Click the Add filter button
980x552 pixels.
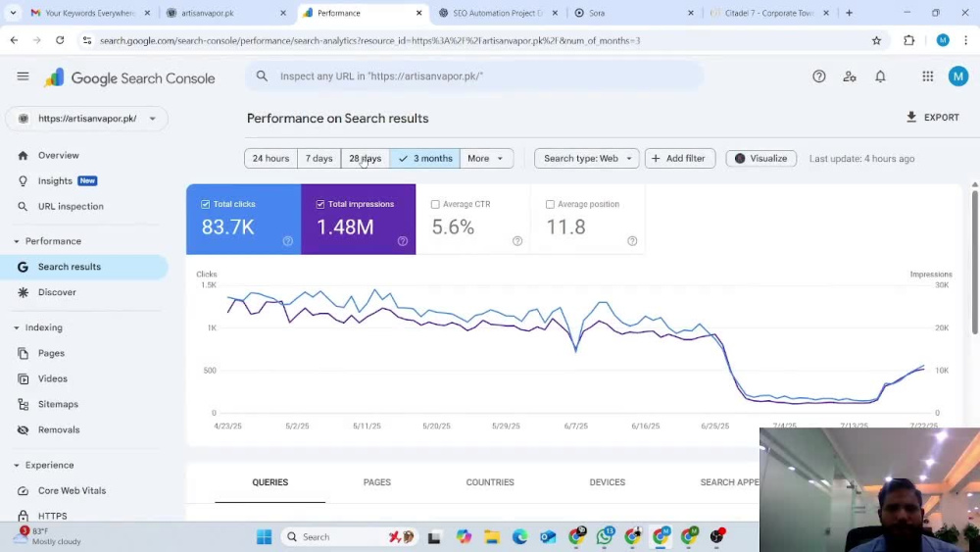pyautogui.click(x=680, y=158)
